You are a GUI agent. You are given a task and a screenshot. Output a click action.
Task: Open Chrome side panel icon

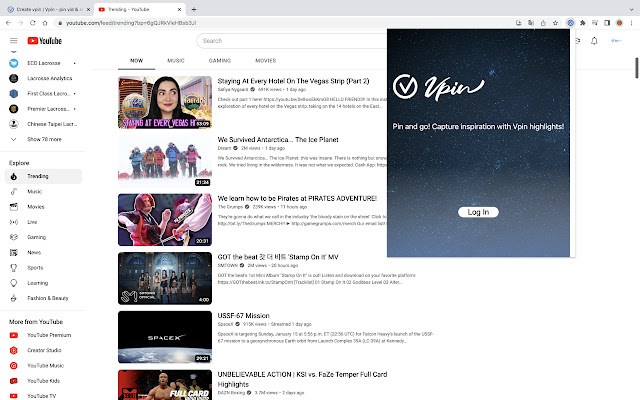pos(607,23)
